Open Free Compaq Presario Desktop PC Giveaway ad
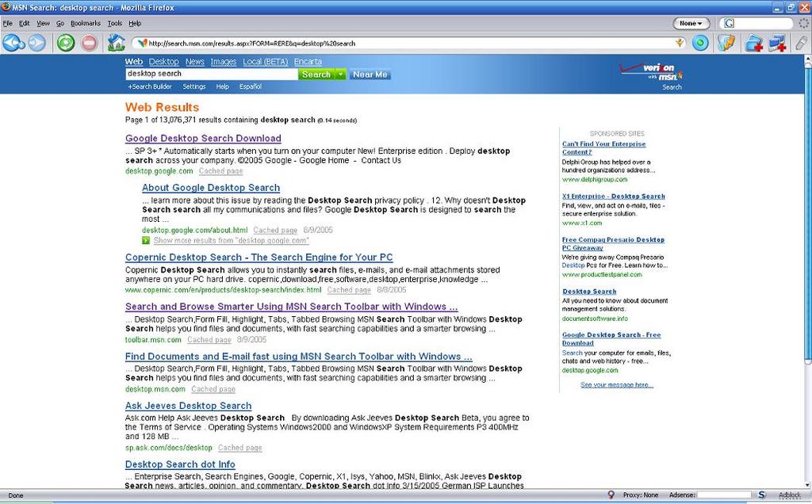 click(x=613, y=244)
